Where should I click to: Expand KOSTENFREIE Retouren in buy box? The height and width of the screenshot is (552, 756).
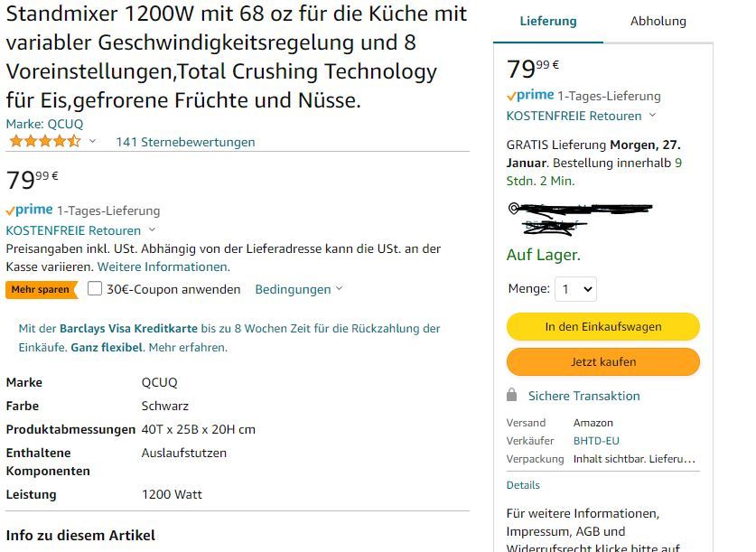click(581, 117)
